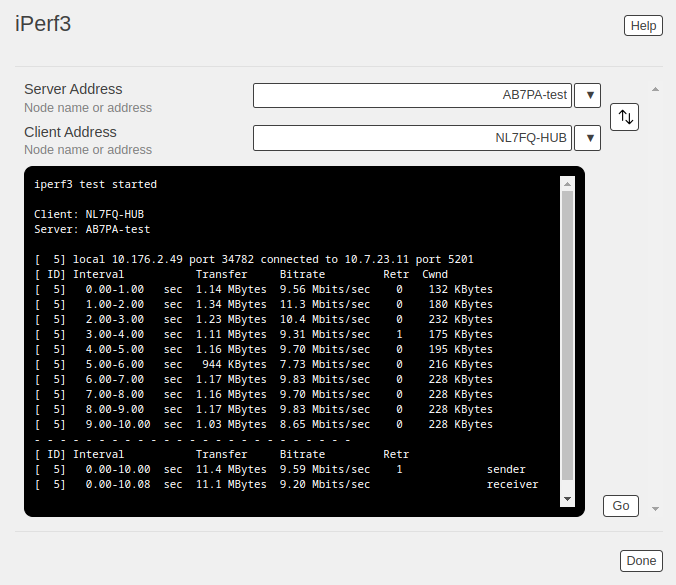Click the 'iperf3 test started' line

(96, 185)
